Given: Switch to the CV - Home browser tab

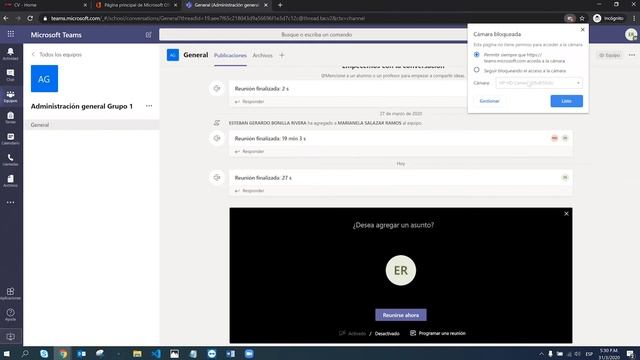Looking at the screenshot, I should pos(45,5).
